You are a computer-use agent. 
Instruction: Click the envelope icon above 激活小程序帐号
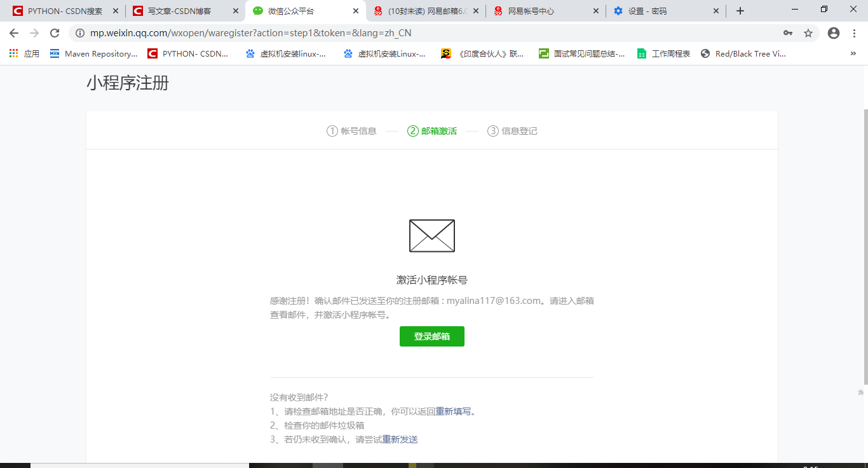[x=432, y=235]
